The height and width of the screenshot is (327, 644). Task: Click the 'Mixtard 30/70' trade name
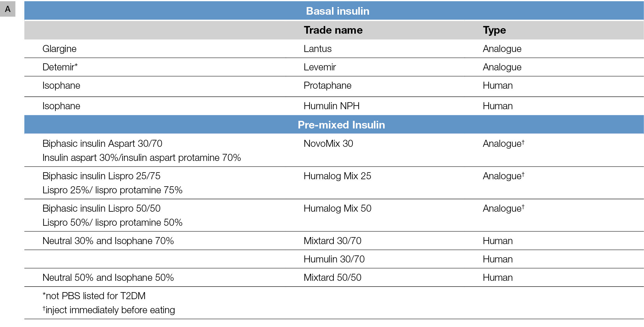332,241
